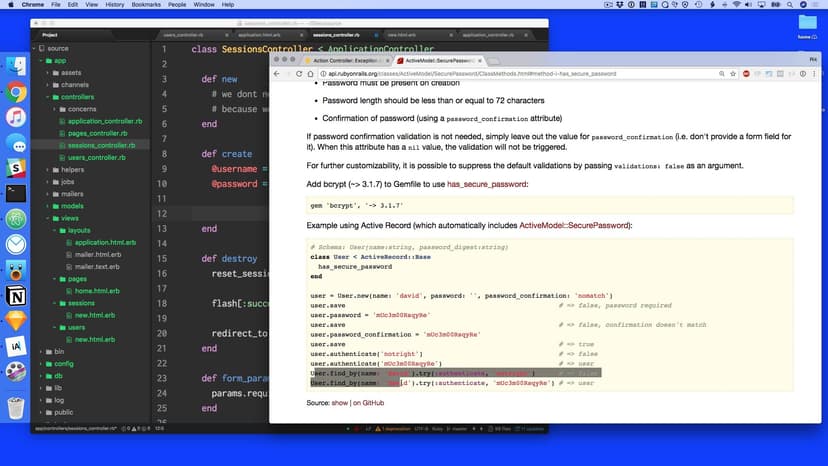The width and height of the screenshot is (828, 466).
Task: Open the Trash in the dock
Action: [x=16, y=408]
